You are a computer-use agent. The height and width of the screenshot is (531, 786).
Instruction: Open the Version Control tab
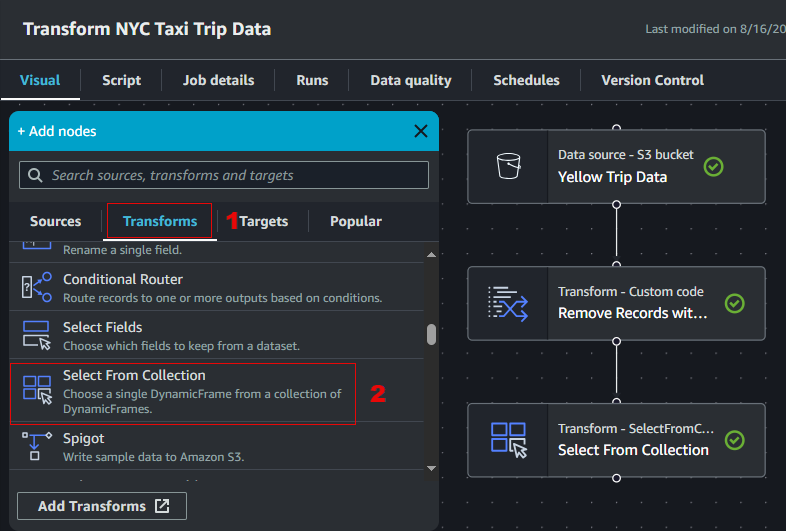point(652,80)
